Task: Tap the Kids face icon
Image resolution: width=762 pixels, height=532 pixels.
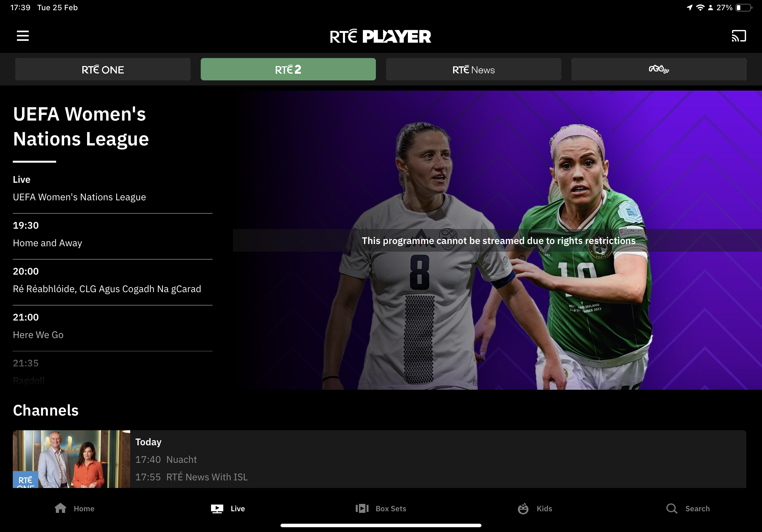Action: (x=523, y=508)
